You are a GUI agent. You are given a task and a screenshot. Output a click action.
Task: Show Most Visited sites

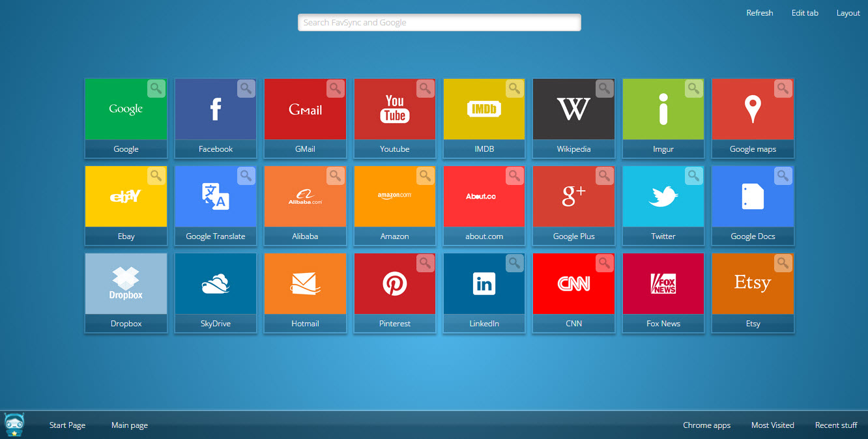[772, 425]
